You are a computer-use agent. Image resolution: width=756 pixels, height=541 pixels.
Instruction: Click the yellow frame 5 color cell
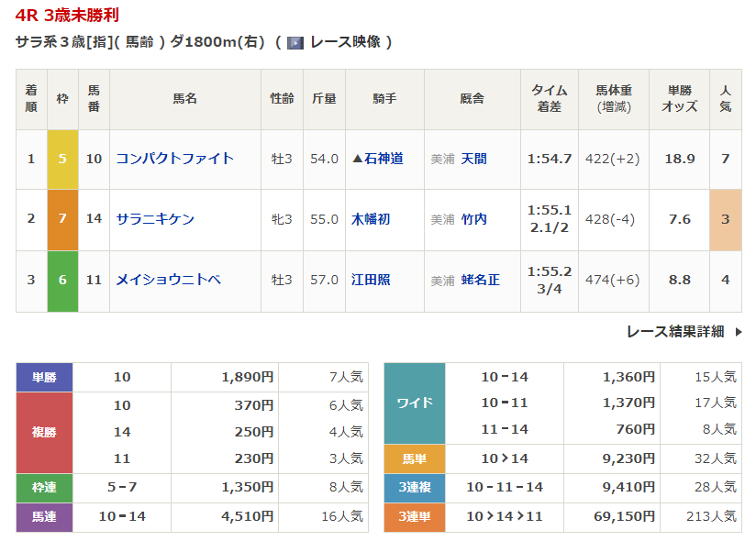(62, 159)
